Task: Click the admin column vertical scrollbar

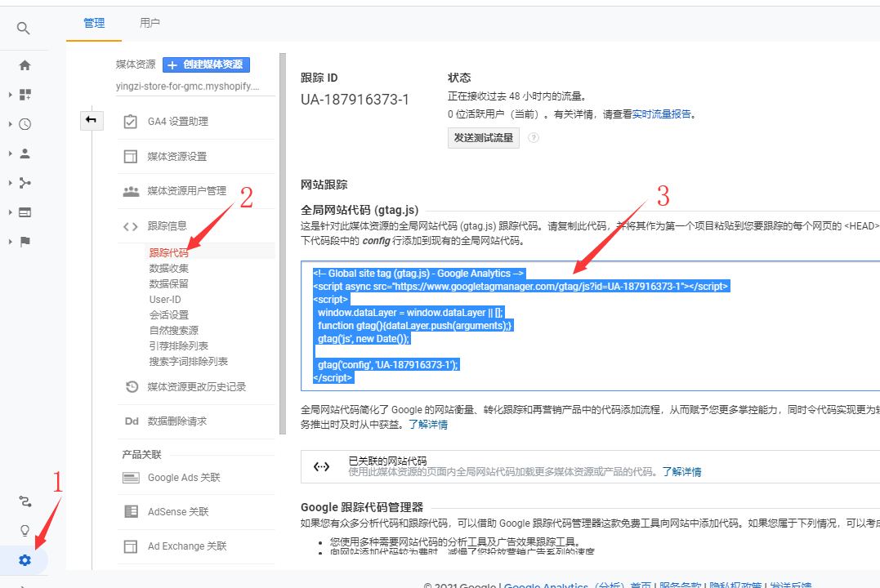Action: point(282,243)
